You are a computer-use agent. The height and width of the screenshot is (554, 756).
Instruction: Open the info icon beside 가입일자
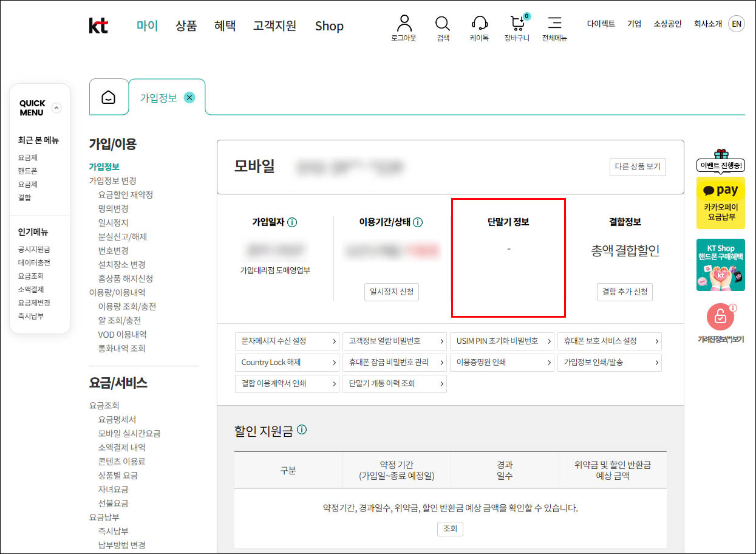(x=291, y=222)
